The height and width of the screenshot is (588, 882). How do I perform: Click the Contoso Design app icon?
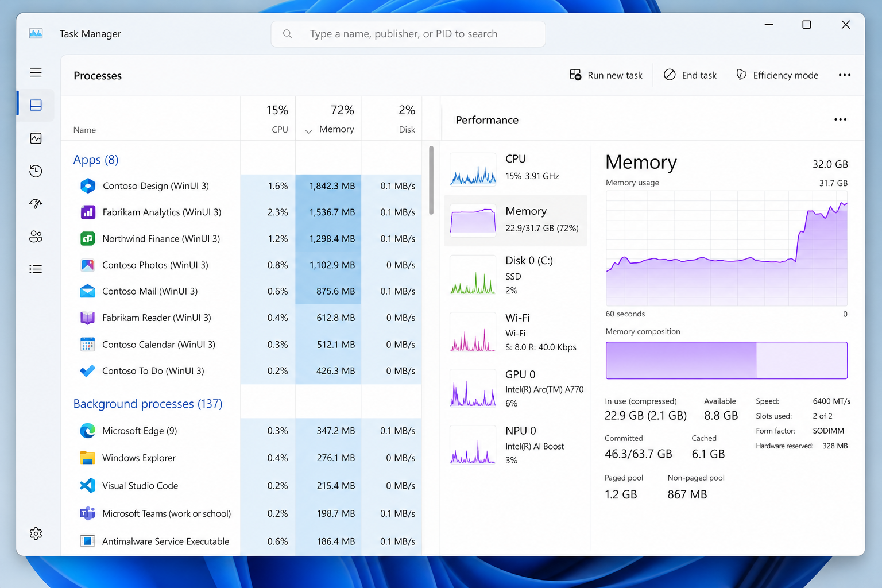[x=87, y=185]
